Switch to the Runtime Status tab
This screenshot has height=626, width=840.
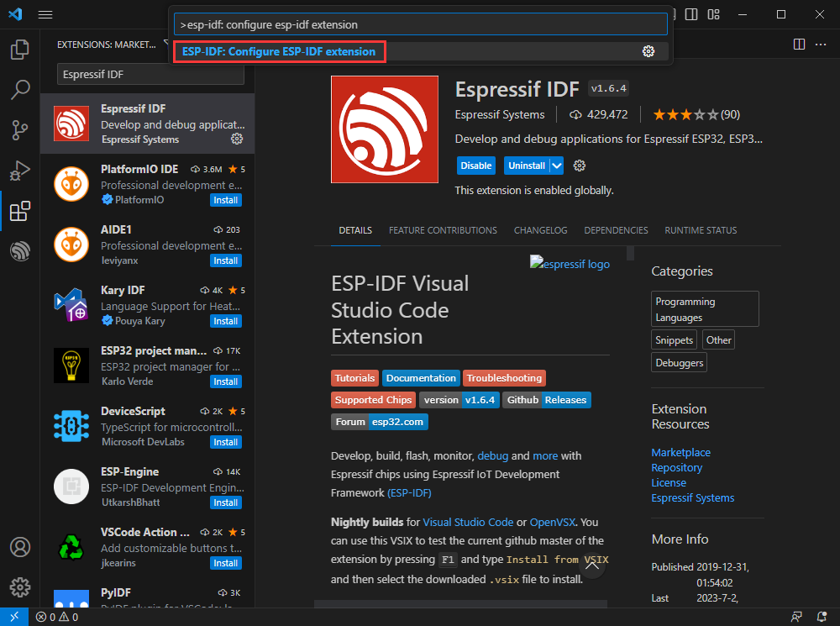701,230
